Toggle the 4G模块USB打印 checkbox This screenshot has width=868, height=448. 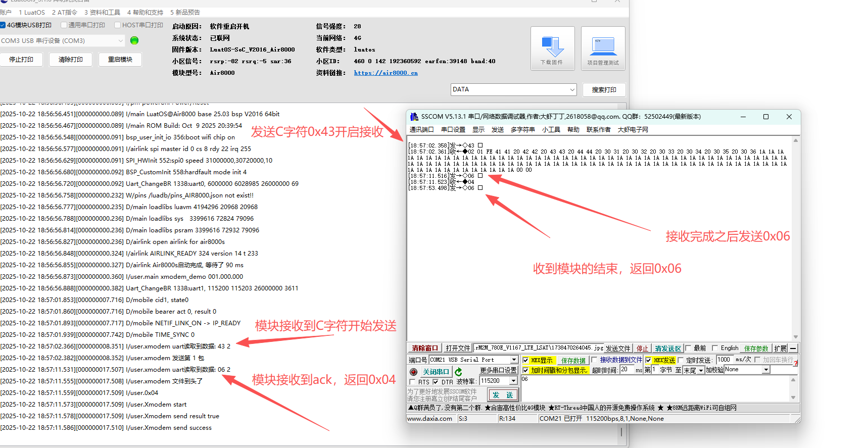tap(3, 25)
